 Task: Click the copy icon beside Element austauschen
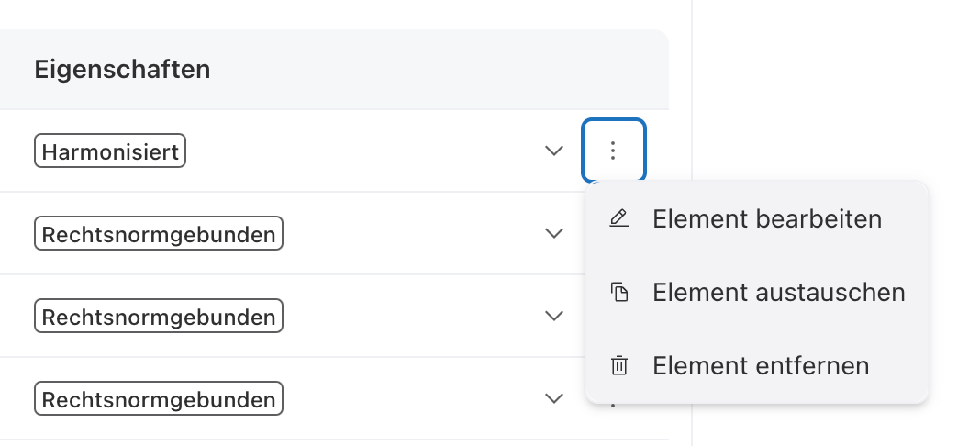click(x=619, y=293)
